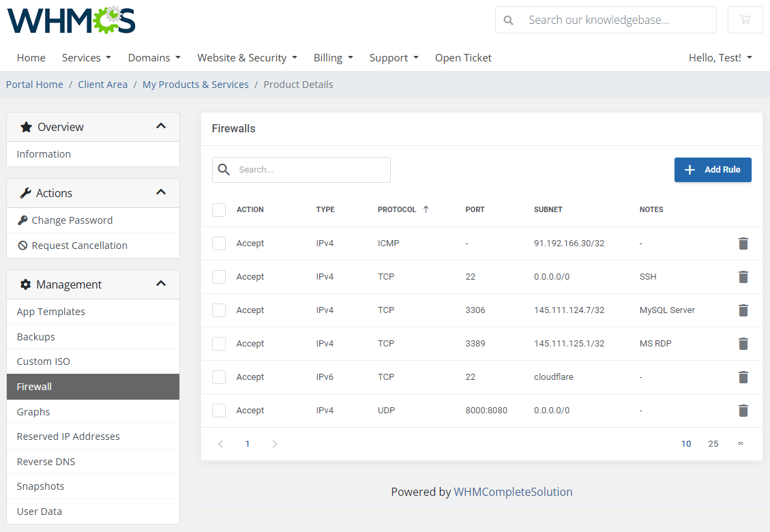Sort by Port column header

pos(475,209)
